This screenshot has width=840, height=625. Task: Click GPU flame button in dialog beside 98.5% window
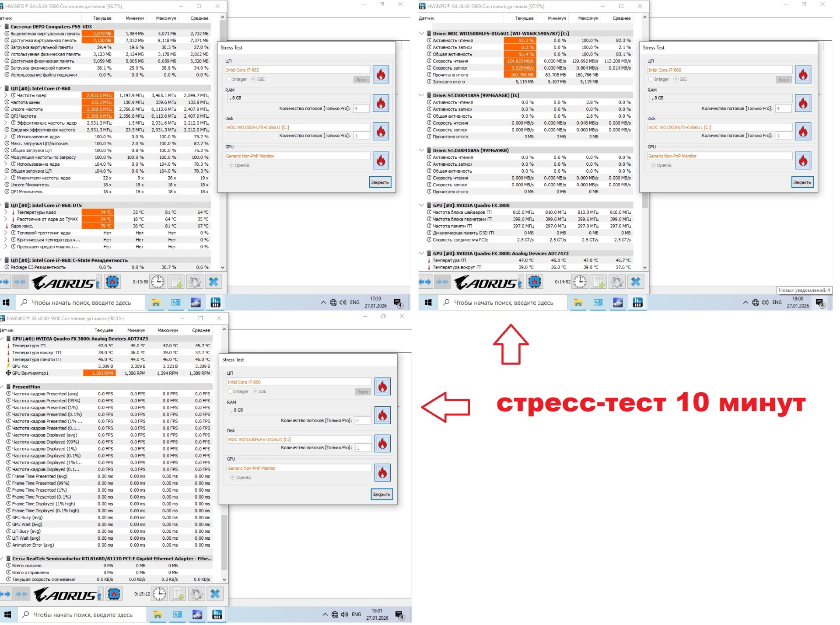(382, 472)
